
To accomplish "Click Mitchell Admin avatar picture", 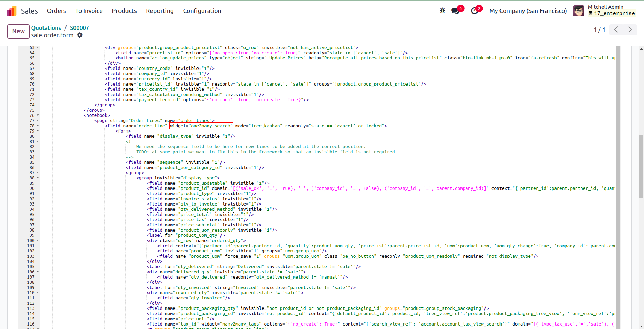I will pyautogui.click(x=579, y=11).
